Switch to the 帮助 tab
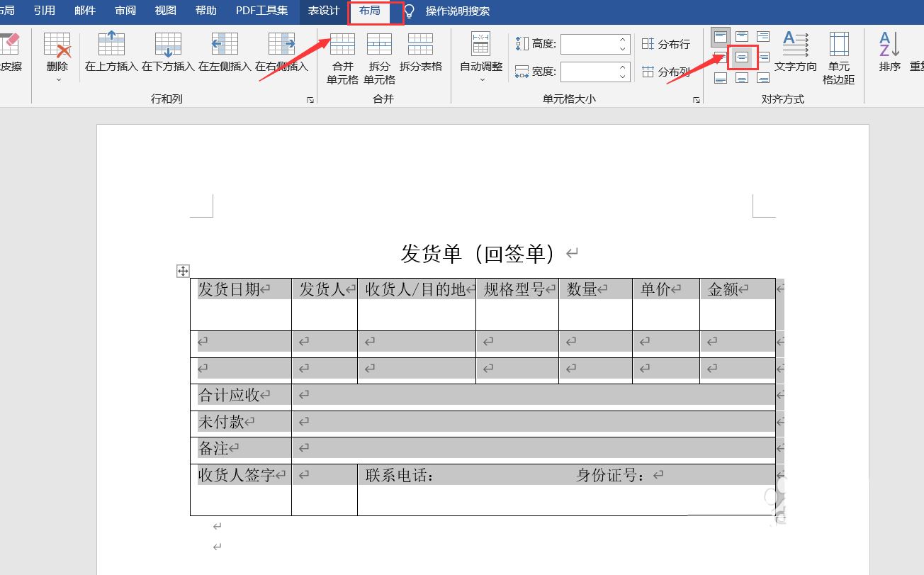Screen dimensions: 924x575 pyautogui.click(x=206, y=11)
